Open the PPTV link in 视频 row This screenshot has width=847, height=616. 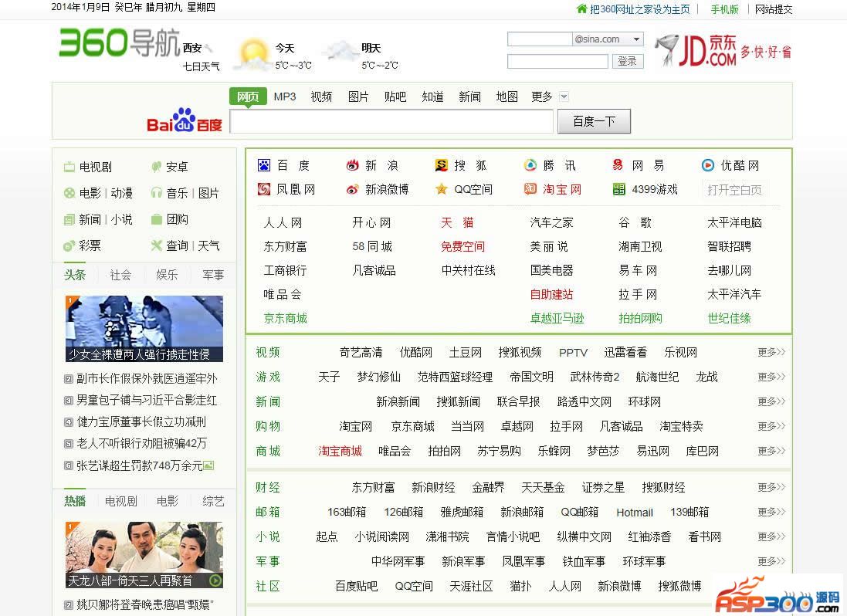(x=573, y=353)
